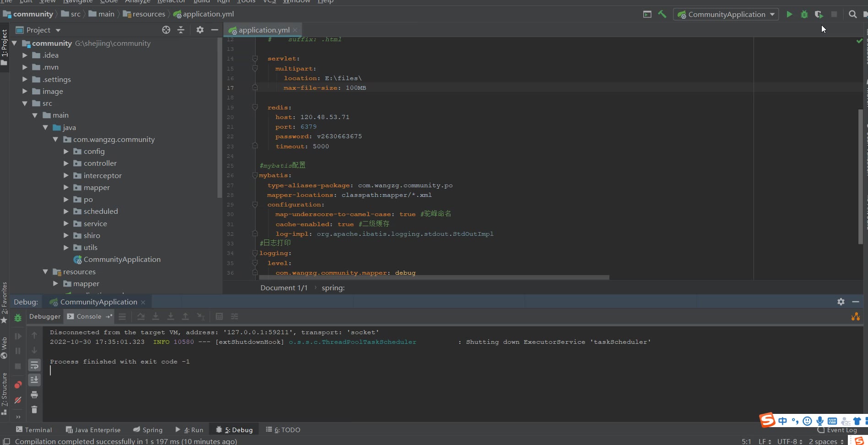The image size is (868, 445).
Task: Open the Event Log
Action: coord(837,430)
